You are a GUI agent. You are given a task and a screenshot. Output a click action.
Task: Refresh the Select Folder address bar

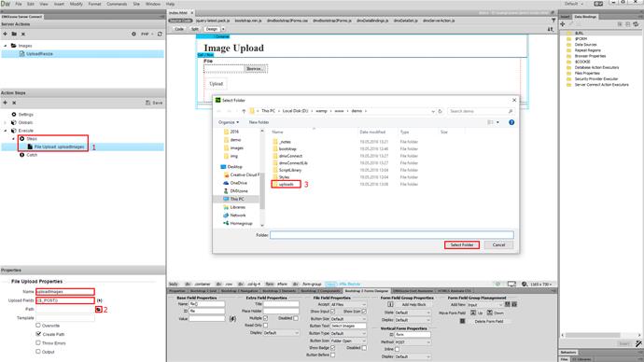point(440,111)
